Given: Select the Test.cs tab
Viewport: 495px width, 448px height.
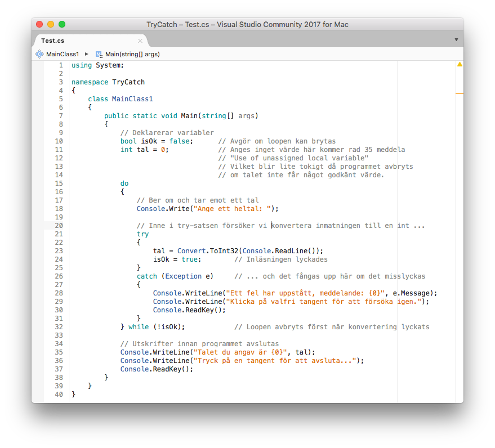Looking at the screenshot, I should click(x=53, y=41).
